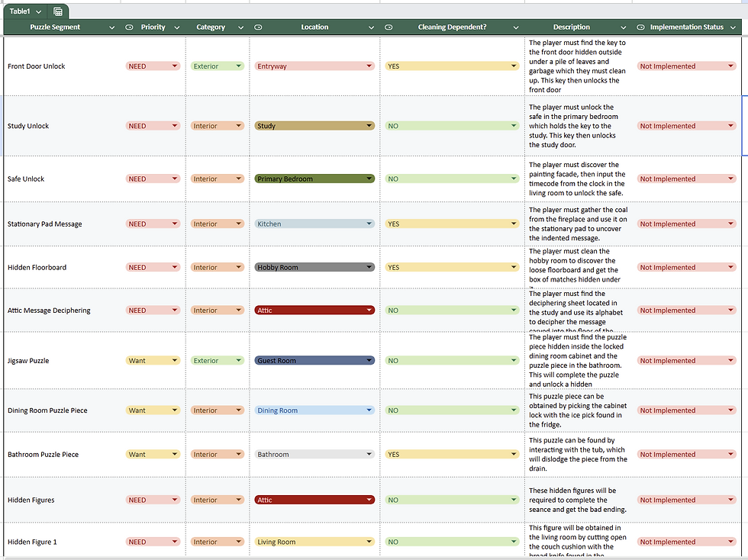
Task: Select the Hidden Figures cell
Action: click(63, 500)
